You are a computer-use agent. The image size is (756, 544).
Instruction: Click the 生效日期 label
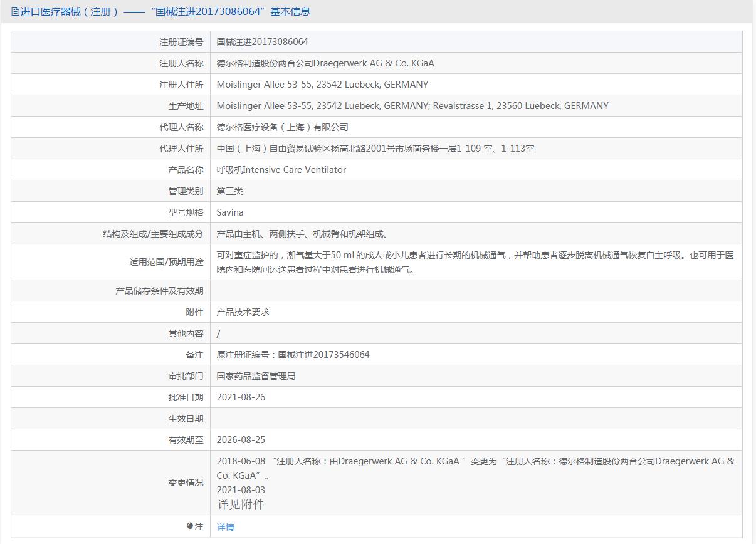pos(186,419)
